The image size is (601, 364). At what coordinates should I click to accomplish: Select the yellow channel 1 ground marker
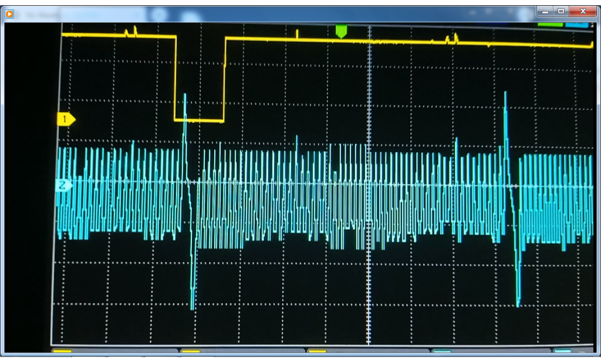(65, 120)
